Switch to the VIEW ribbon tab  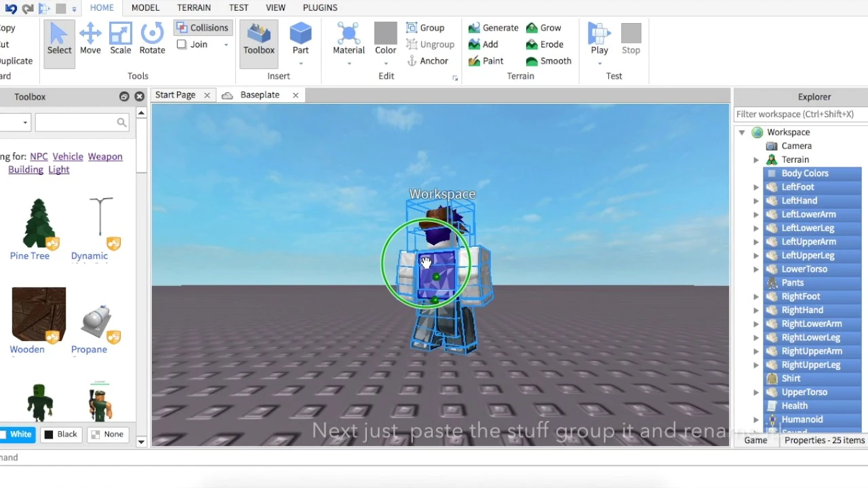[x=275, y=7]
